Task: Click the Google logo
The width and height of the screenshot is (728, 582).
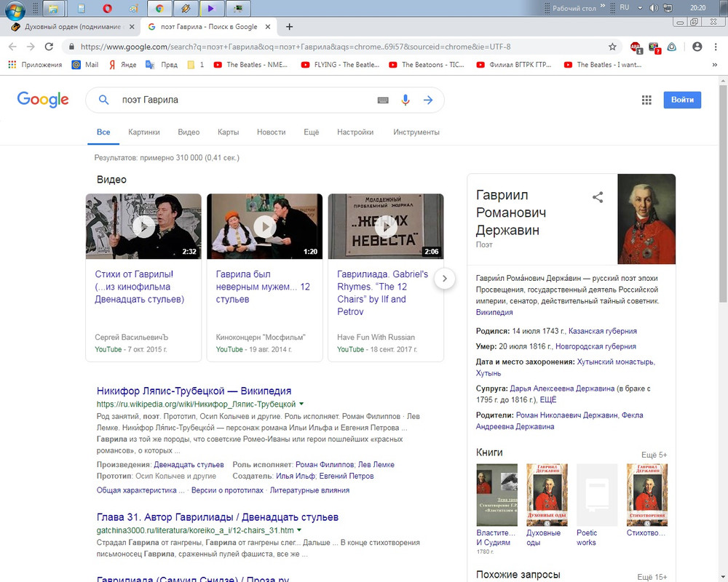Action: tap(43, 100)
